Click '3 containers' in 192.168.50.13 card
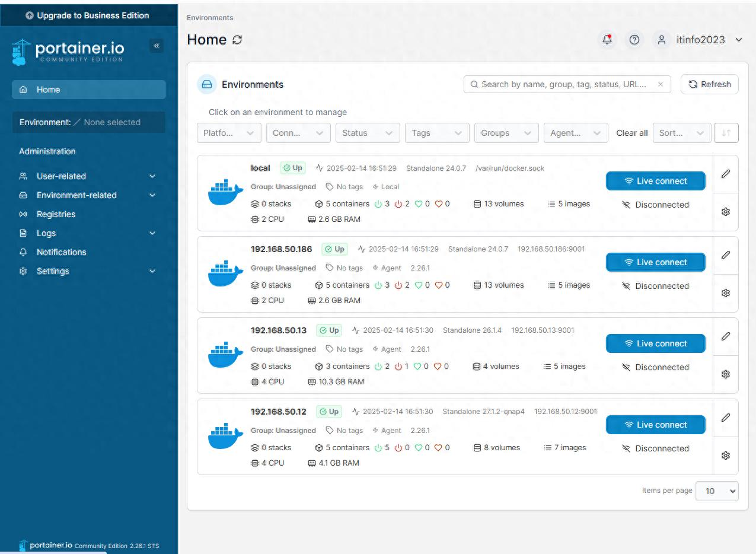This screenshot has height=554, width=756. [342, 367]
